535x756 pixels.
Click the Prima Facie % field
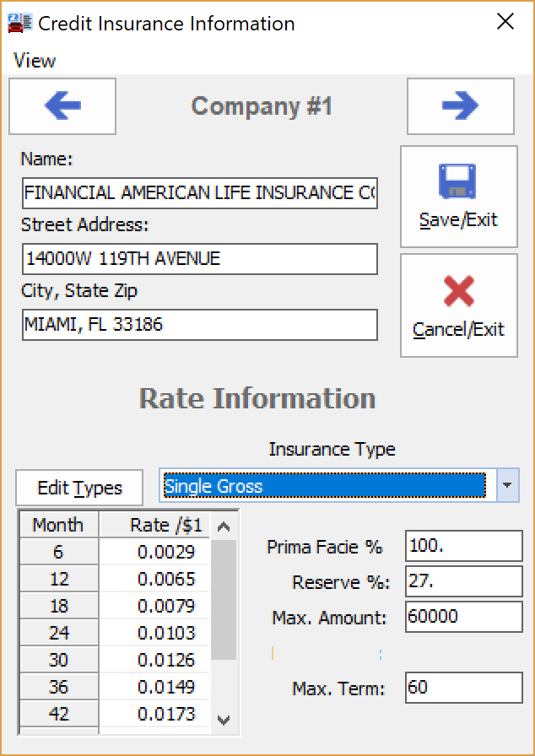463,546
